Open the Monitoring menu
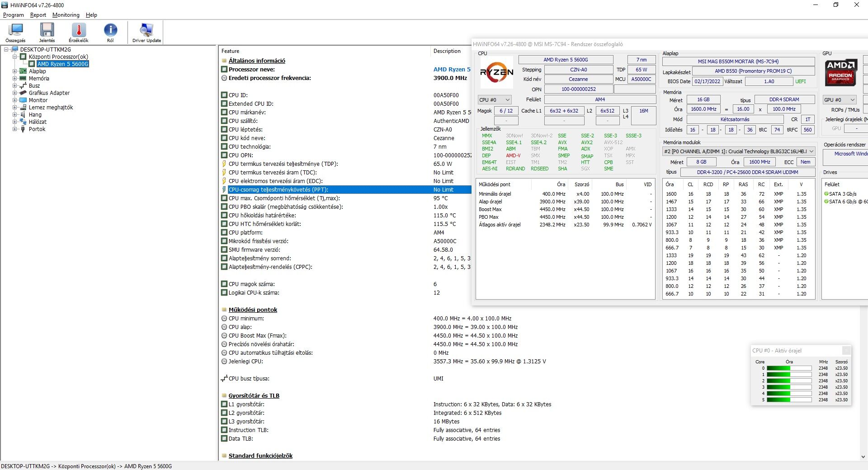Screen dimensions: 868x470 coord(66,15)
